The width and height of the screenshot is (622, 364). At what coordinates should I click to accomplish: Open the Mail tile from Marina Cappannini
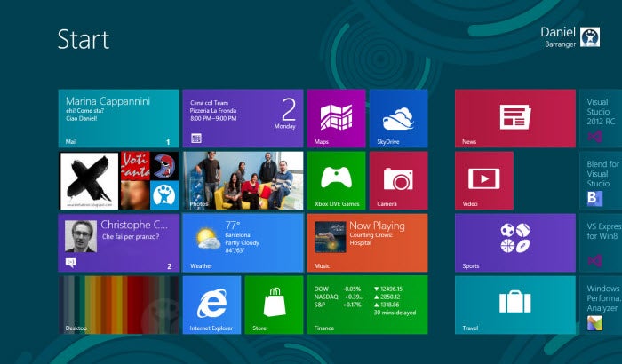point(118,118)
